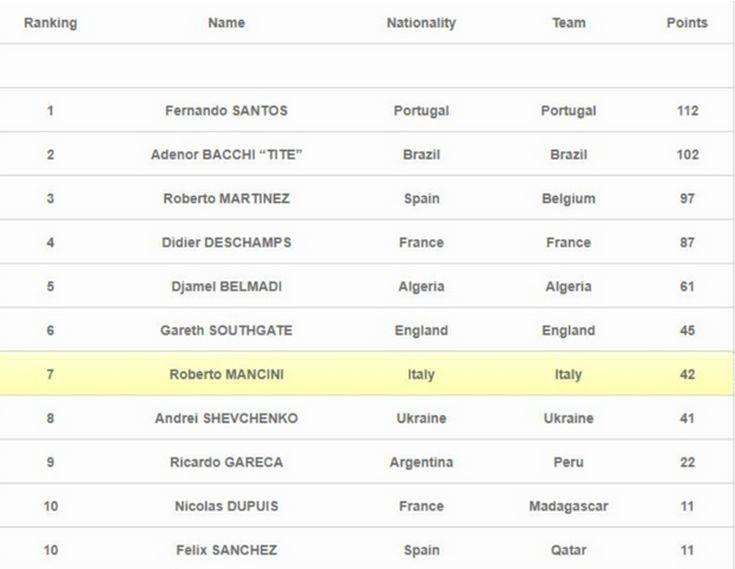Select highlighted Roberto MANCINI name
This screenshot has height=569, width=735.
[x=226, y=374]
